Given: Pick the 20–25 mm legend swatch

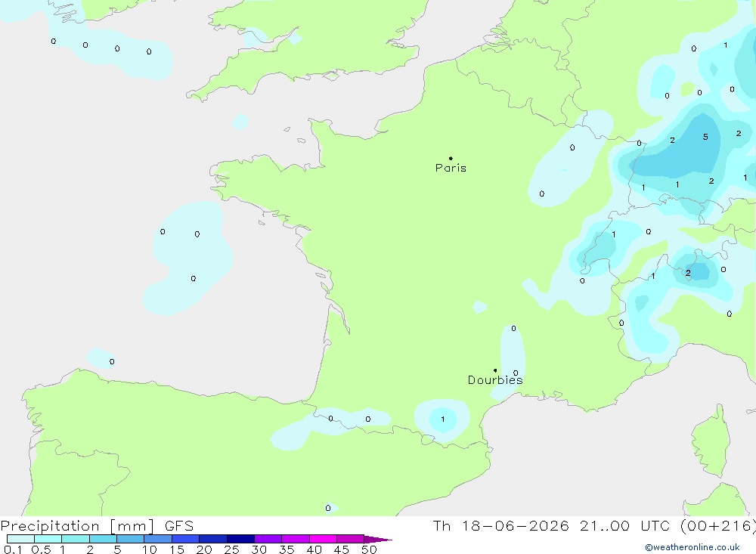Looking at the screenshot, I should [x=212, y=539].
